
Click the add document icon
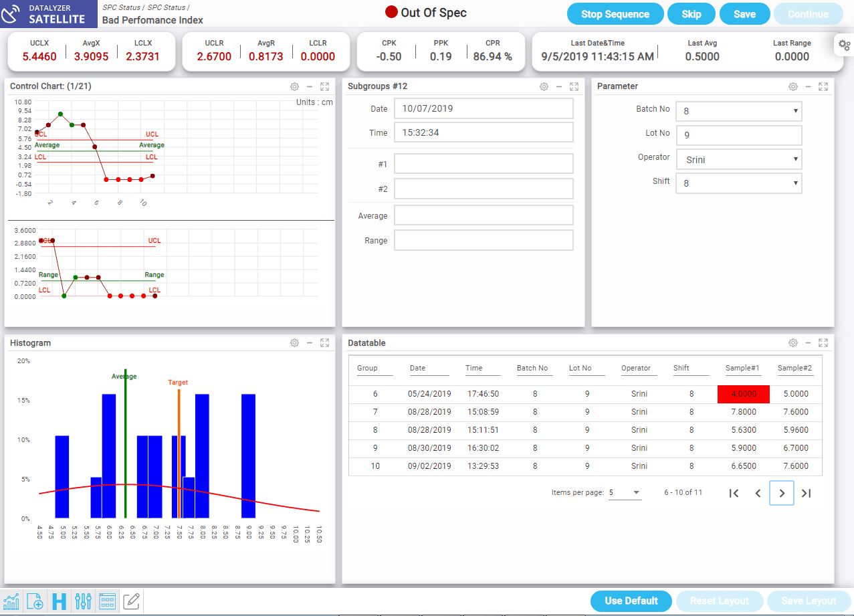point(35,601)
